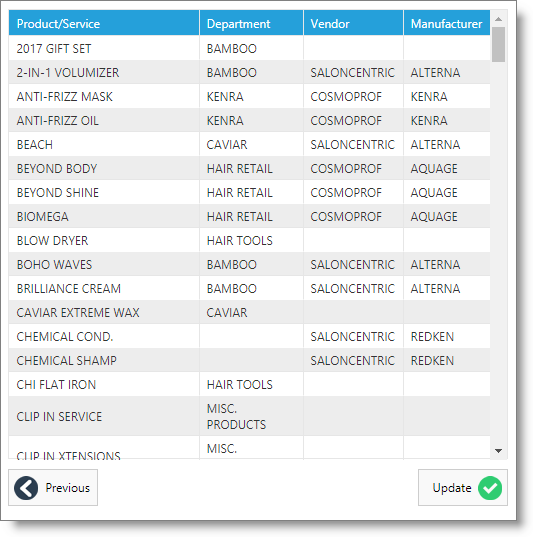
Task: Click COSMOPROF vendor for BIOMEGA
Action: coord(346,216)
